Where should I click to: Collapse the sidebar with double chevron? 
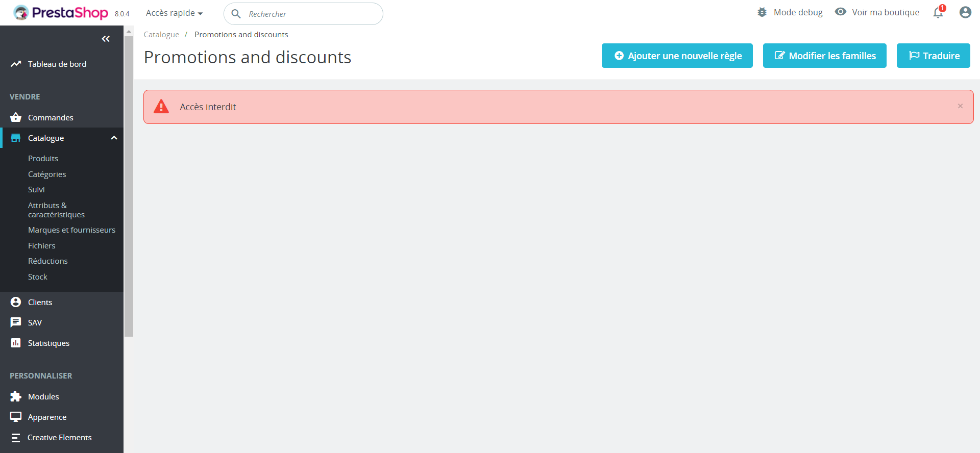pyautogui.click(x=106, y=39)
